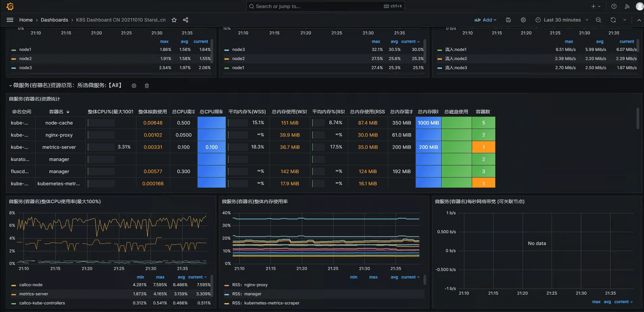Sort CPU使用率 panel legend by current
This screenshot has width=644, height=312.
(x=197, y=277)
